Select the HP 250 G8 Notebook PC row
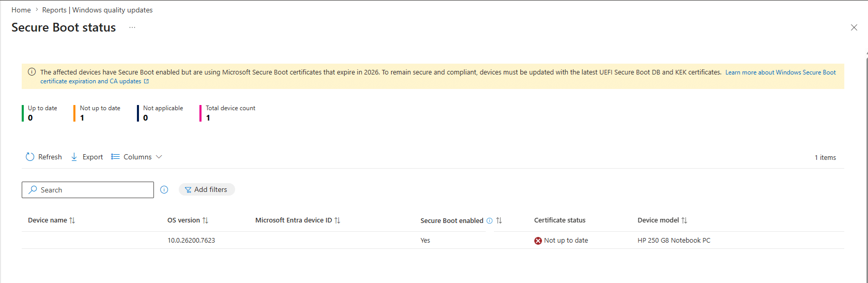Viewport: 868px width, 283px height. pos(674,241)
